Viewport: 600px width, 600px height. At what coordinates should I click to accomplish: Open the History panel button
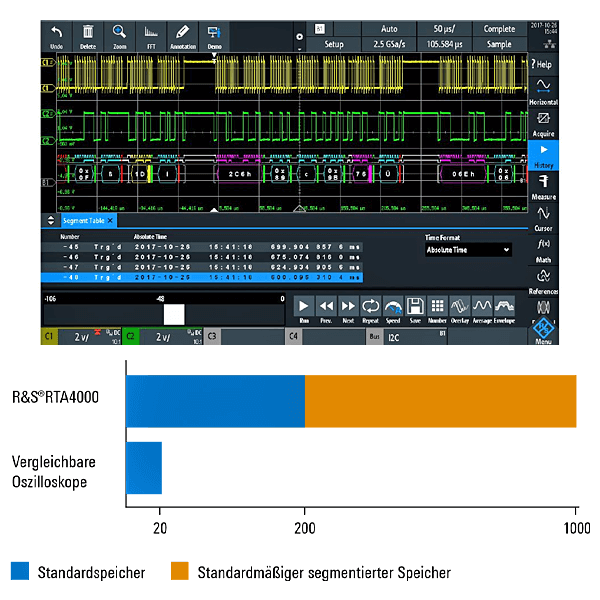click(543, 155)
